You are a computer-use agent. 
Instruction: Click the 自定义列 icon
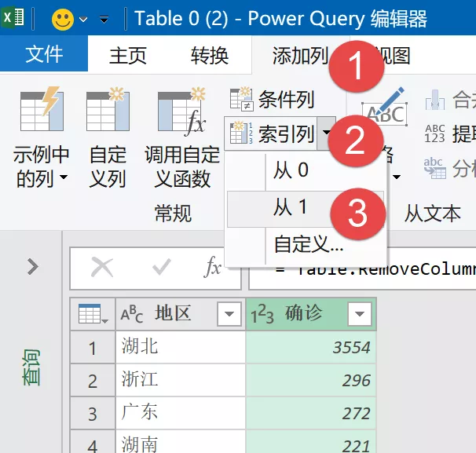tap(108, 109)
